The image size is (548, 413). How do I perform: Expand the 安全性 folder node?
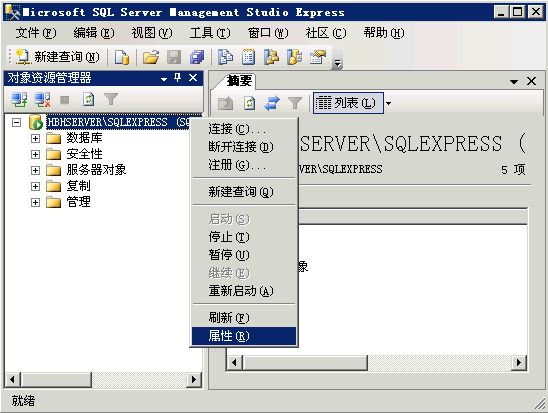pos(35,154)
